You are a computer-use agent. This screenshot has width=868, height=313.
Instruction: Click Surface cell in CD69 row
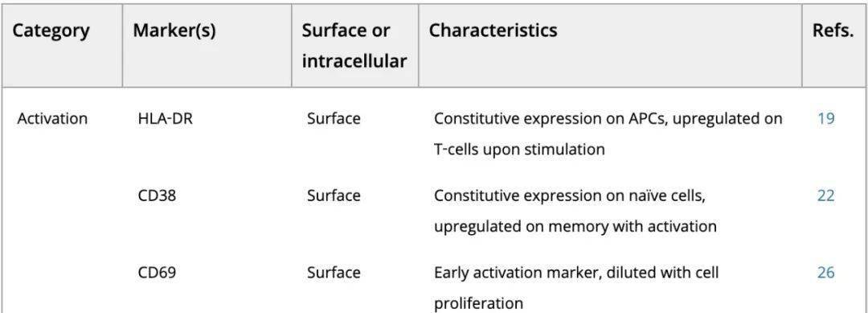pyautogui.click(x=334, y=273)
